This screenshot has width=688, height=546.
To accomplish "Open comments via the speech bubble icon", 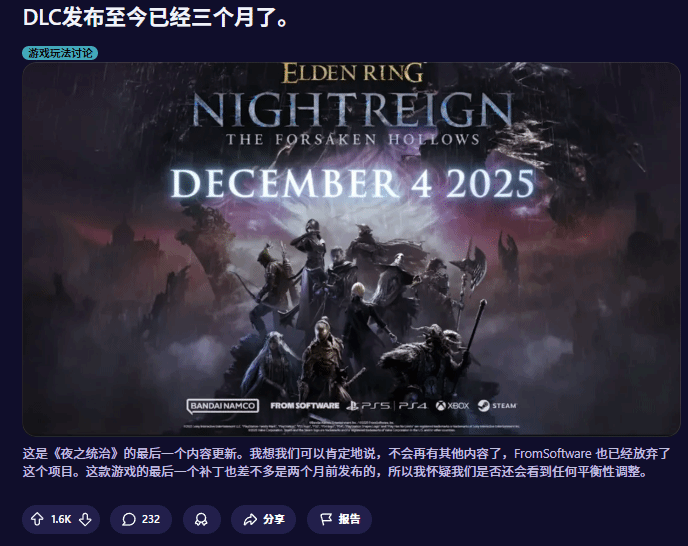I will [129, 519].
